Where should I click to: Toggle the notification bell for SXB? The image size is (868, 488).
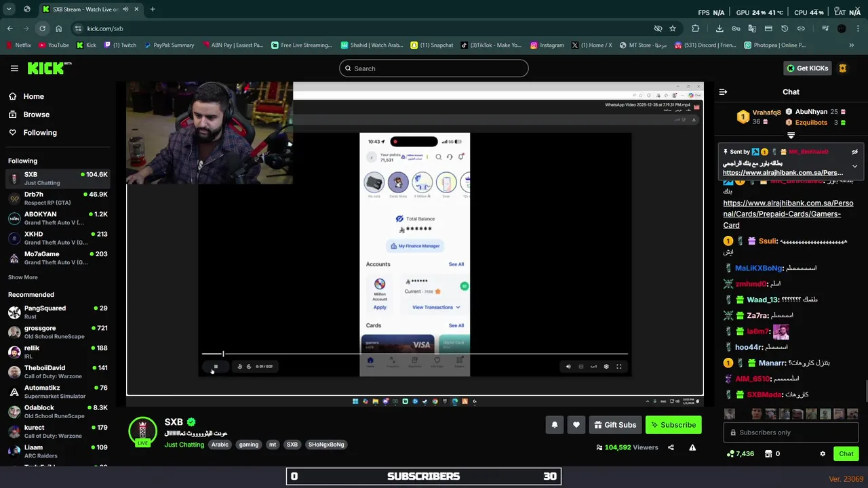(554, 425)
